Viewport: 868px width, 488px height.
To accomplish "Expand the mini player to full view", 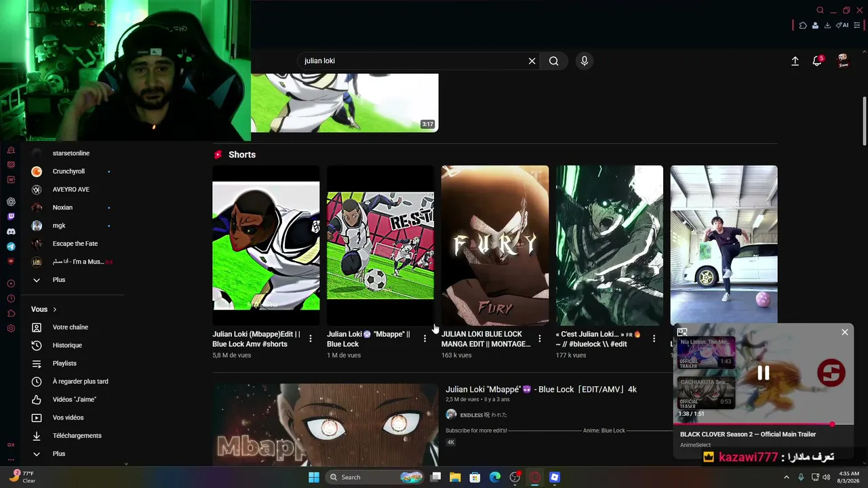I will coord(682,332).
